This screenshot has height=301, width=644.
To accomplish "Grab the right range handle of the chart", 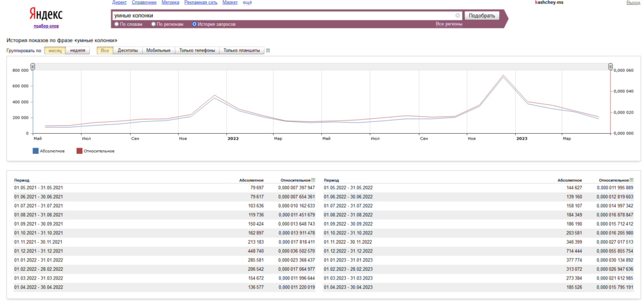I will click(x=610, y=67).
